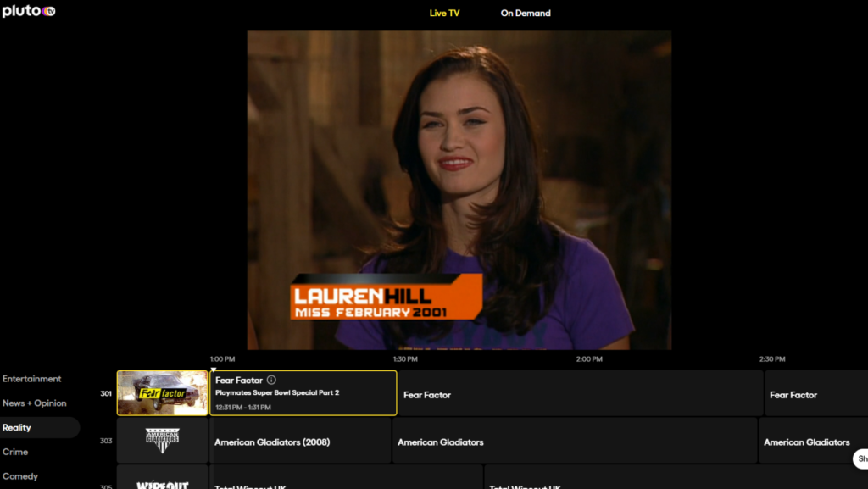Select the Fear Factor channel 301 thumbnail

point(162,393)
